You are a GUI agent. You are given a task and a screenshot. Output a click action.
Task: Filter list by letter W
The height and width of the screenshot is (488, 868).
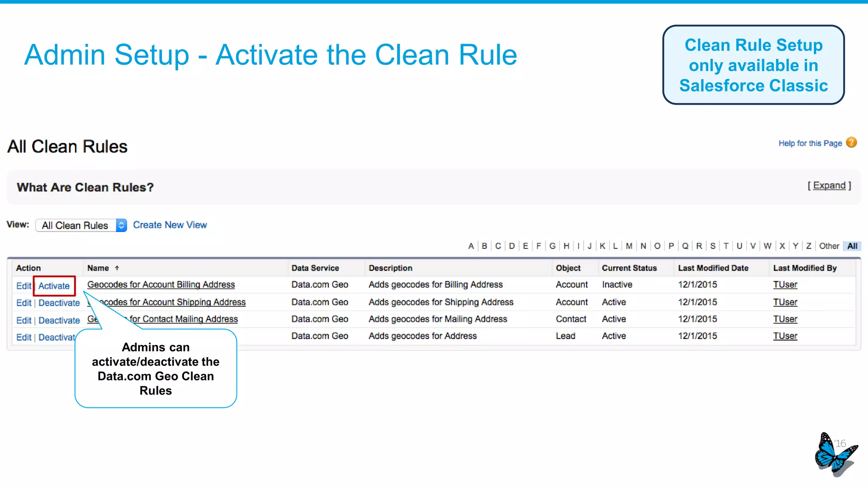point(768,246)
